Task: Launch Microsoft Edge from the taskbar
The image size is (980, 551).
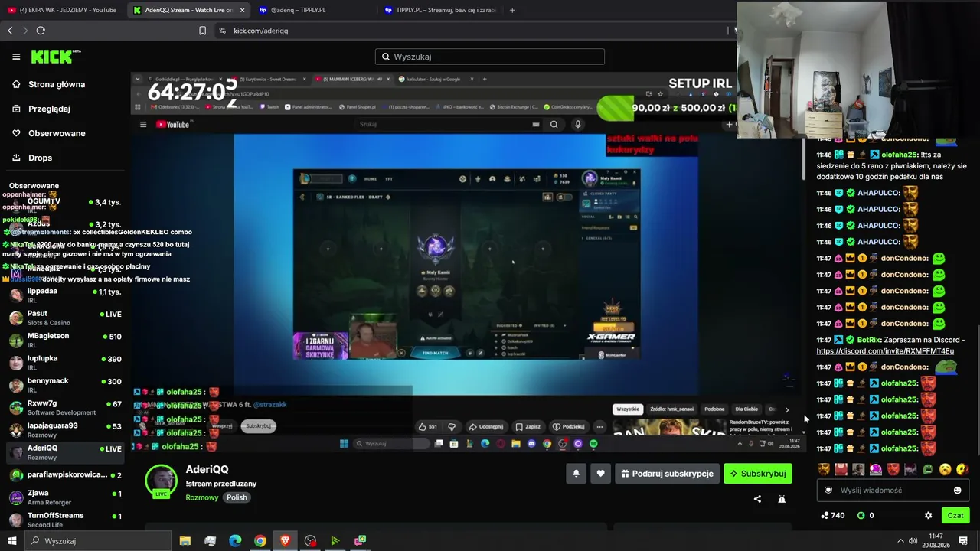Action: (235, 541)
